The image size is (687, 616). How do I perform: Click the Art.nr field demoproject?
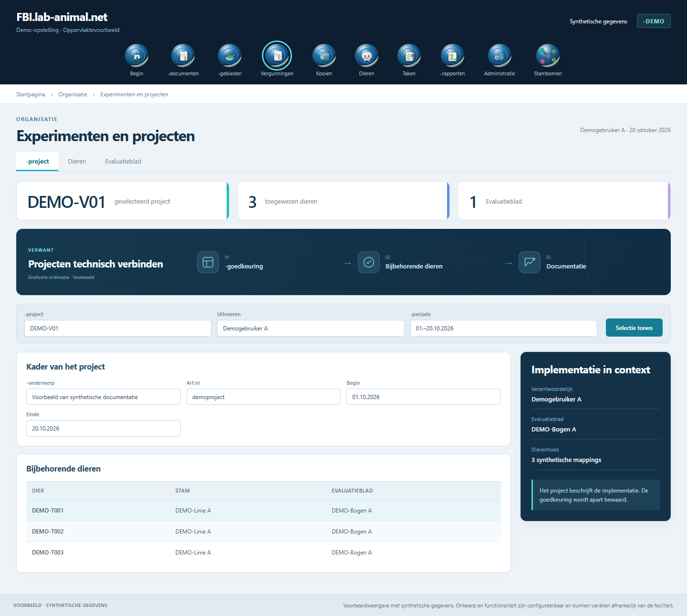263,397
